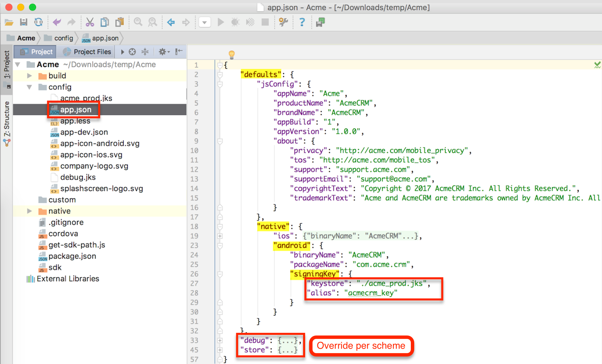
Task: Click the Open folder toolbar icon
Action: tap(9, 22)
